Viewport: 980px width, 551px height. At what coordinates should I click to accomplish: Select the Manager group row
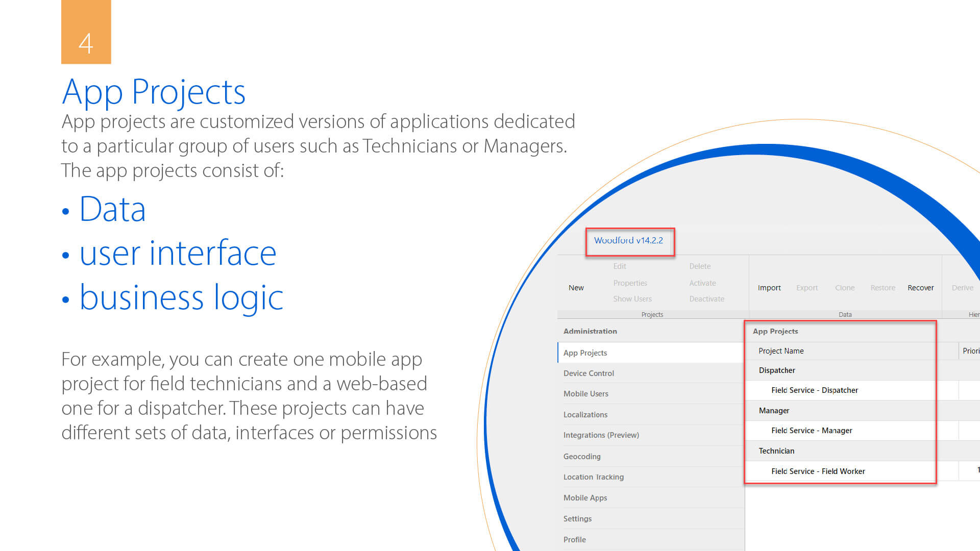tap(863, 411)
